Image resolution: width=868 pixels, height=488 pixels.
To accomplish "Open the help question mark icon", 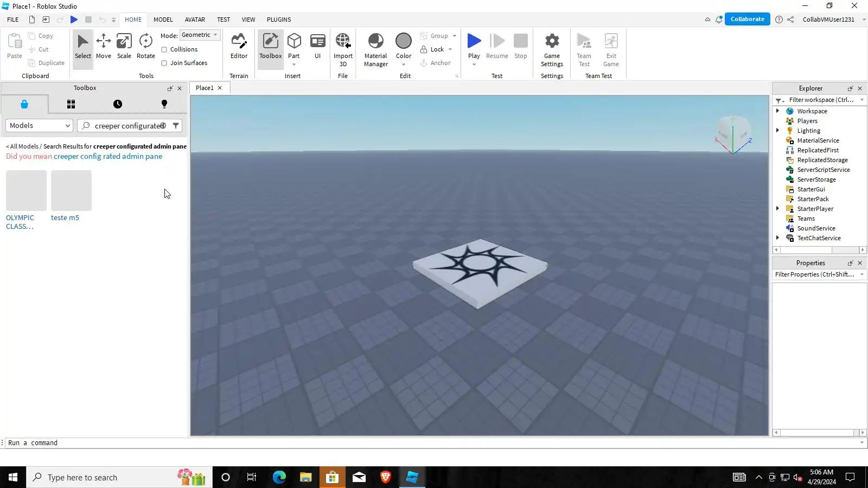I will (779, 20).
